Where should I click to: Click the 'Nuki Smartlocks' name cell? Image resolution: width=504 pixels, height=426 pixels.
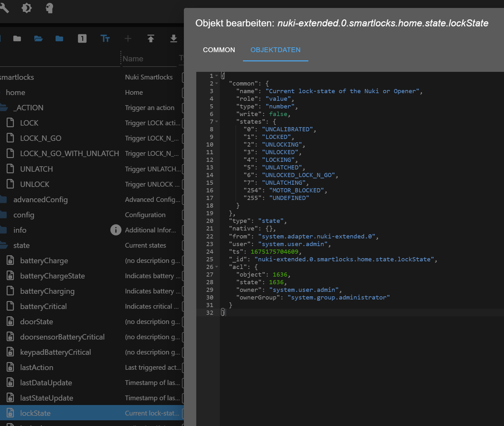[x=149, y=77]
